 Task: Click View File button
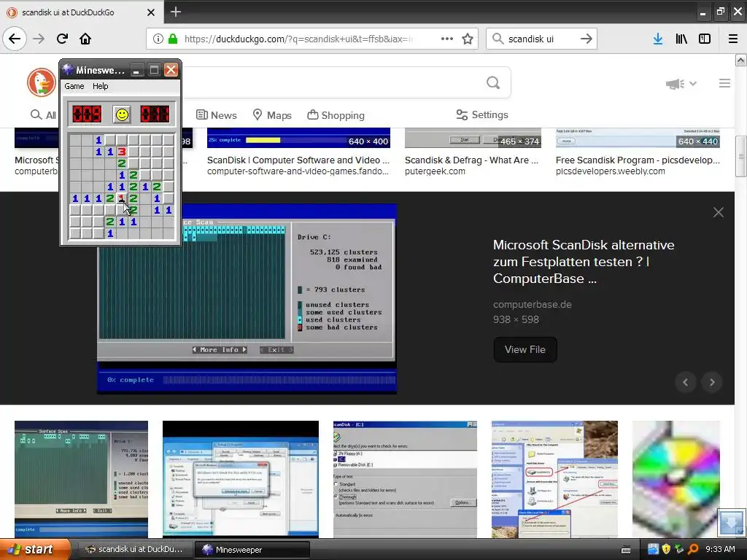(525, 349)
